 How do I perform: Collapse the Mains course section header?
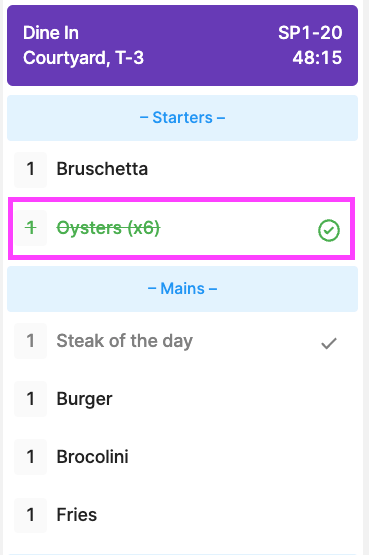coord(183,289)
